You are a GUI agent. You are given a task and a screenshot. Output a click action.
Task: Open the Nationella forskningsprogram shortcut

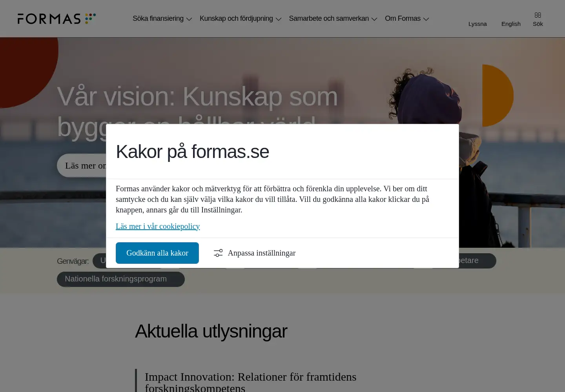click(x=121, y=279)
